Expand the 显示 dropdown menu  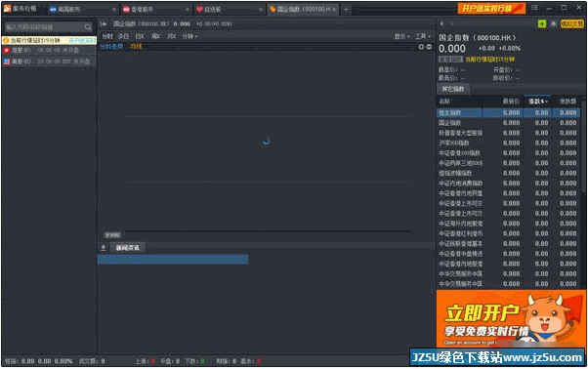[x=401, y=36]
